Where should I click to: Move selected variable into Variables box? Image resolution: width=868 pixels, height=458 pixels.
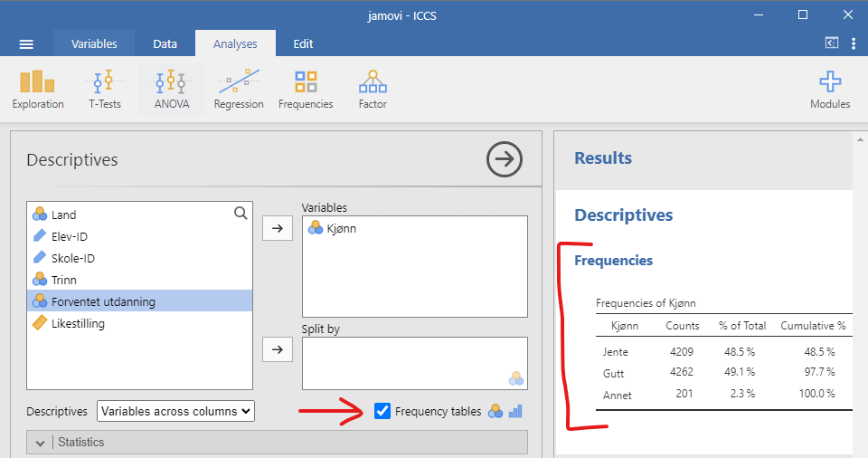277,229
